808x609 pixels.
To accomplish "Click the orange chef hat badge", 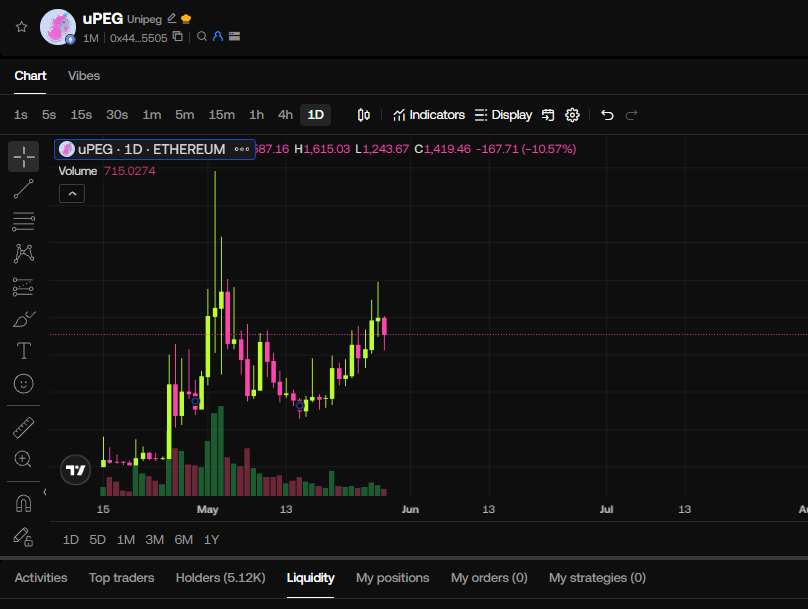I will [x=186, y=19].
